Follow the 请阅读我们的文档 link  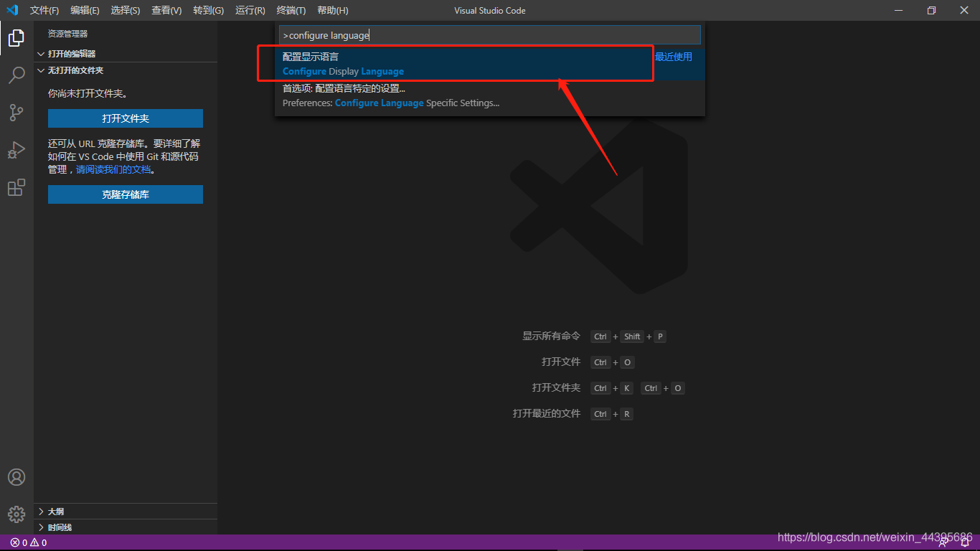coord(113,170)
